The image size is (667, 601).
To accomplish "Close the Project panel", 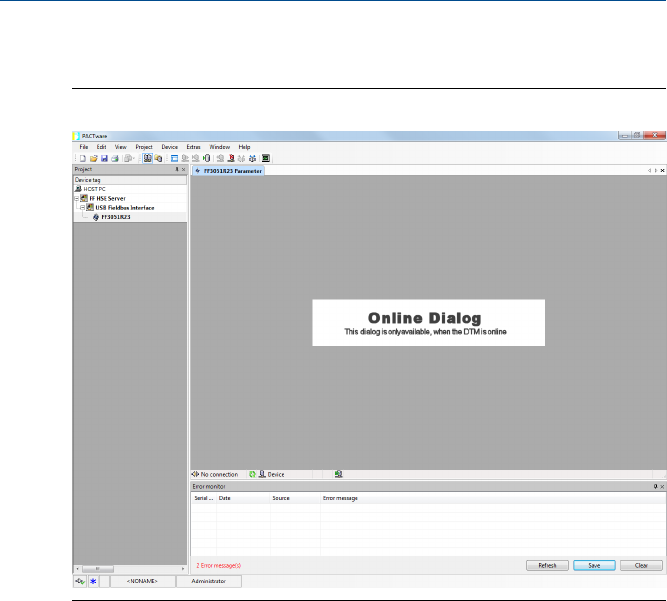I will [184, 170].
